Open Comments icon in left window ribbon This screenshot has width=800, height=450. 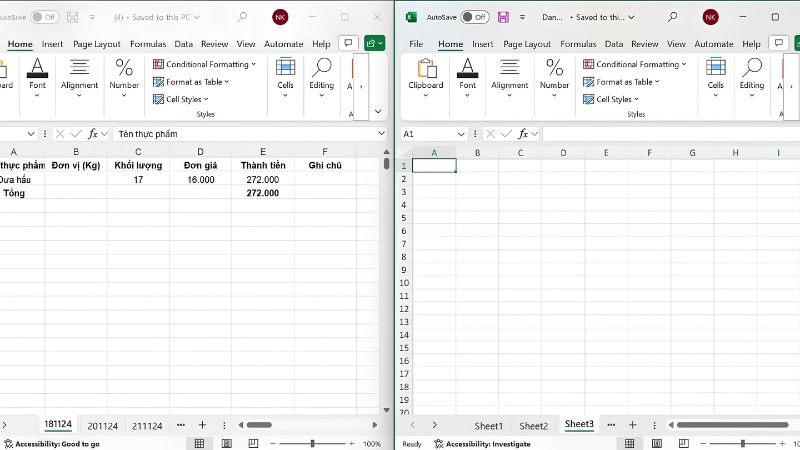pyautogui.click(x=348, y=43)
